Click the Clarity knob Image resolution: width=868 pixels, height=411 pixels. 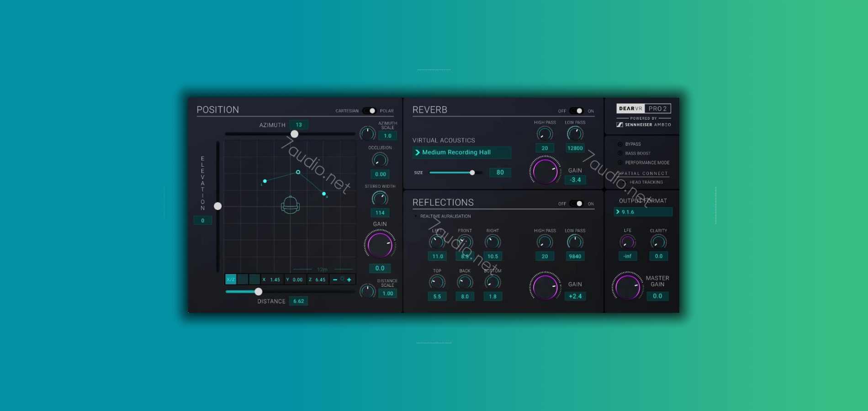pos(659,242)
